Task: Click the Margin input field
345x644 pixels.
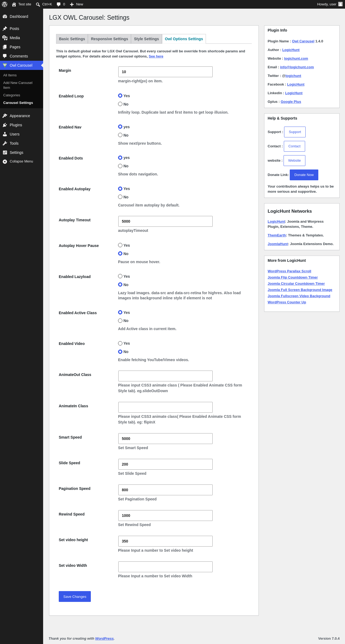Action: (x=165, y=72)
